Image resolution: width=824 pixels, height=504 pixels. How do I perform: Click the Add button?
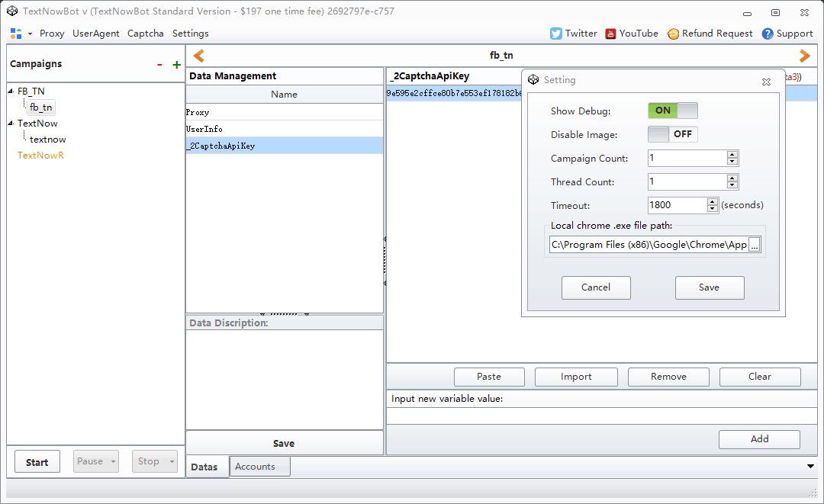point(759,439)
